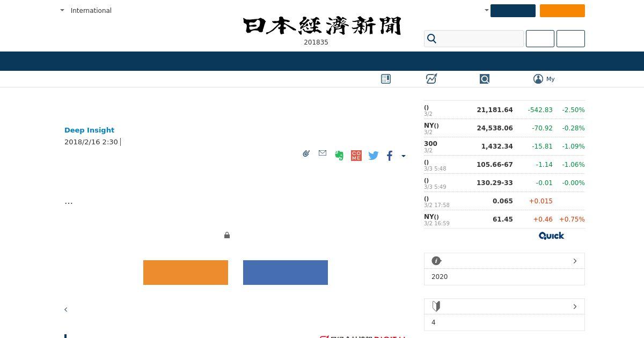Click the first outlined button after search
The height and width of the screenshot is (338, 644).
[540, 39]
